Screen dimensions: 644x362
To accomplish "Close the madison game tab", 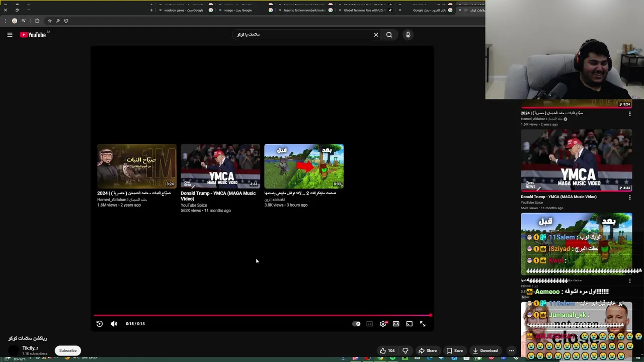I will (x=160, y=10).
